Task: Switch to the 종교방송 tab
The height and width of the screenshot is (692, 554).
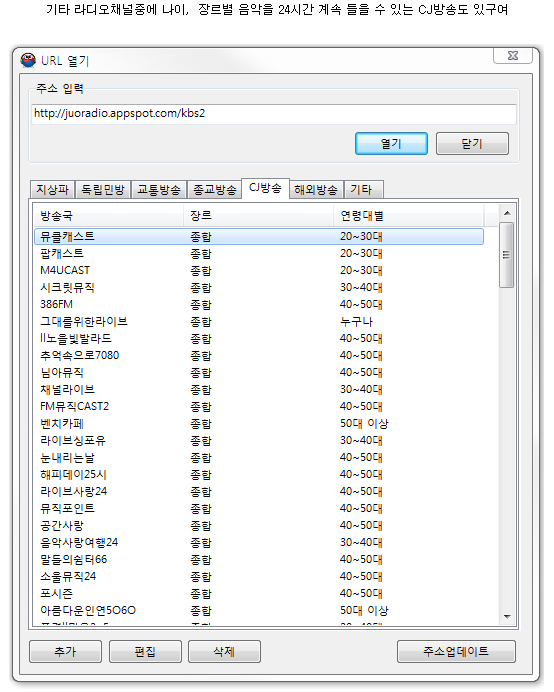Action: [x=215, y=190]
